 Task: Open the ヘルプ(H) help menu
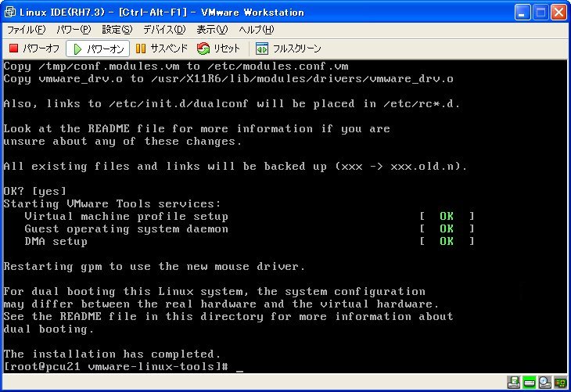coord(256,30)
